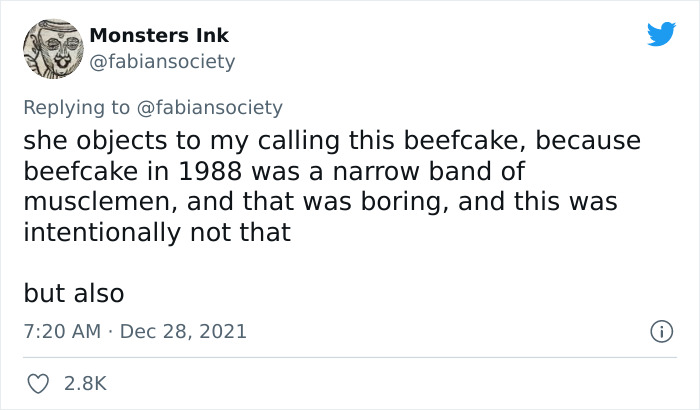The height and width of the screenshot is (410, 700).
Task: Open the "7:20 AM" tweet timestamp
Action: click(61, 330)
